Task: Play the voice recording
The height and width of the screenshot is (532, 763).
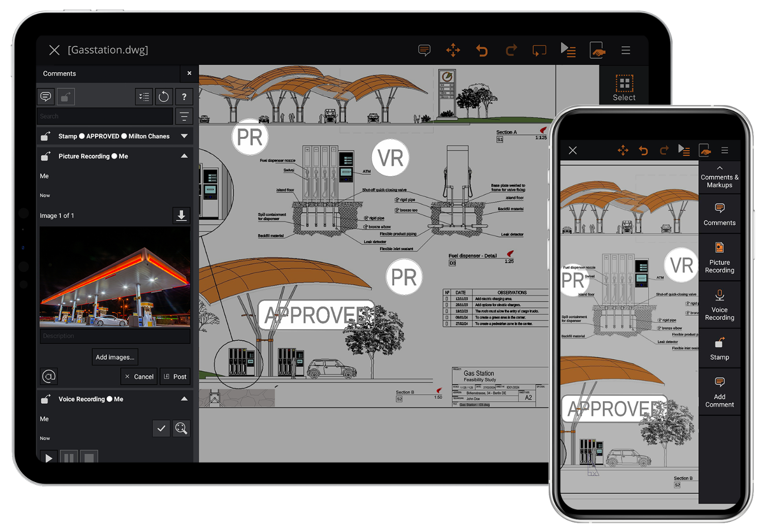Action: point(49,458)
